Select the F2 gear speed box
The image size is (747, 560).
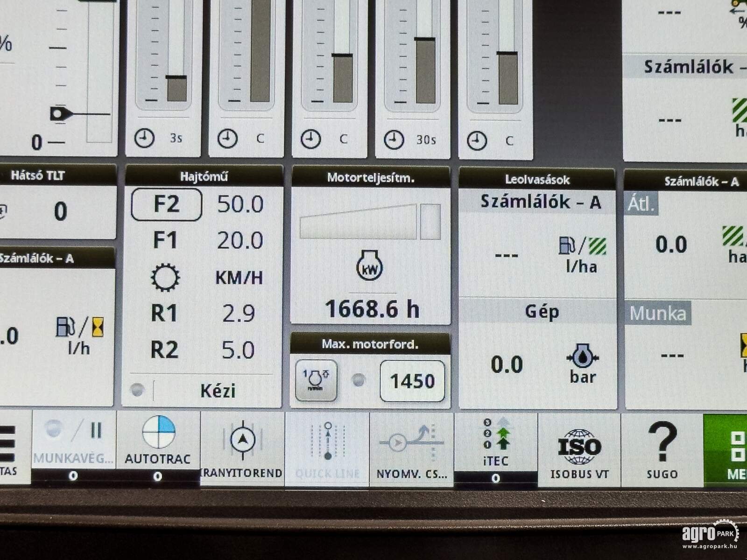[x=167, y=204]
